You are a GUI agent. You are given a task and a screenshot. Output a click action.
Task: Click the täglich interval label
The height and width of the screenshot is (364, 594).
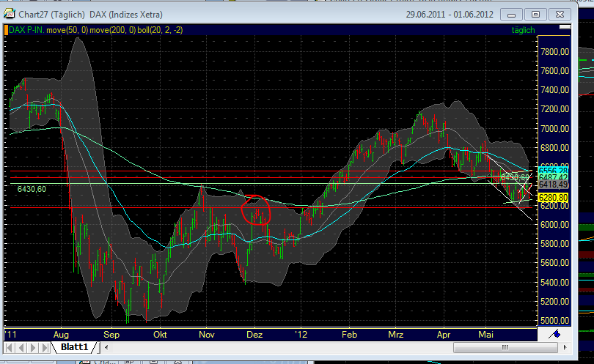click(523, 30)
